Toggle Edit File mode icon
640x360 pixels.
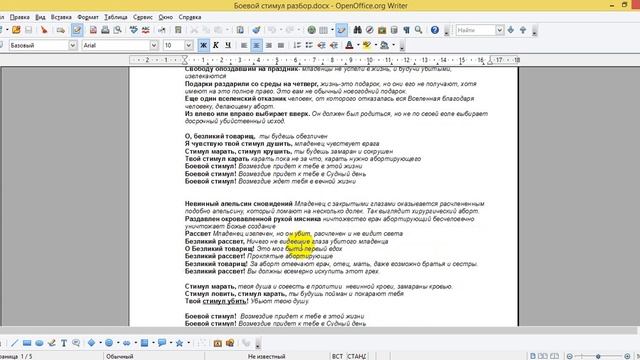coord(77,30)
